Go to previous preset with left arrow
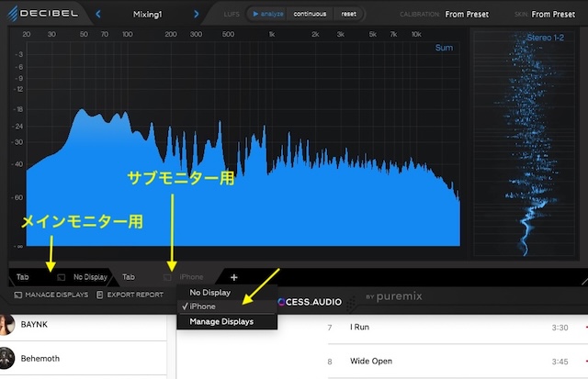This screenshot has height=379, width=588. [x=98, y=14]
